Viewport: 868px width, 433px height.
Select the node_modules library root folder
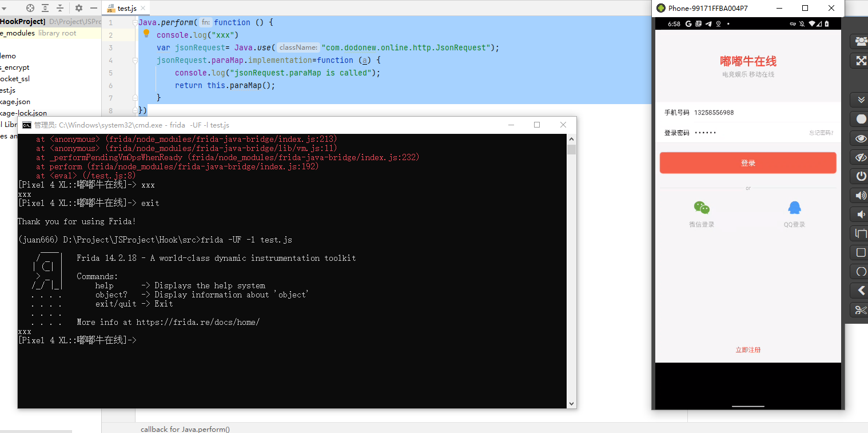[38, 33]
